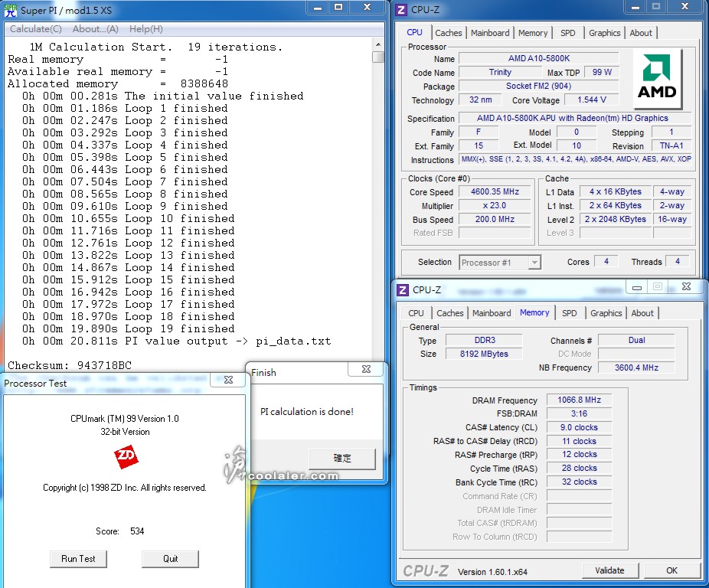This screenshot has width=709, height=588.
Task: Select Memory tab in lower CPU-Z
Action: (534, 312)
